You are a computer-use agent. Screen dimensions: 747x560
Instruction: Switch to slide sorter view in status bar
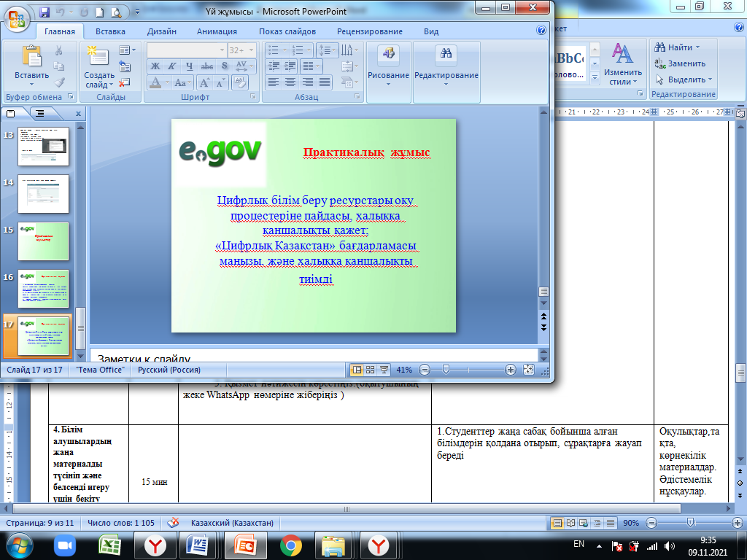click(370, 370)
